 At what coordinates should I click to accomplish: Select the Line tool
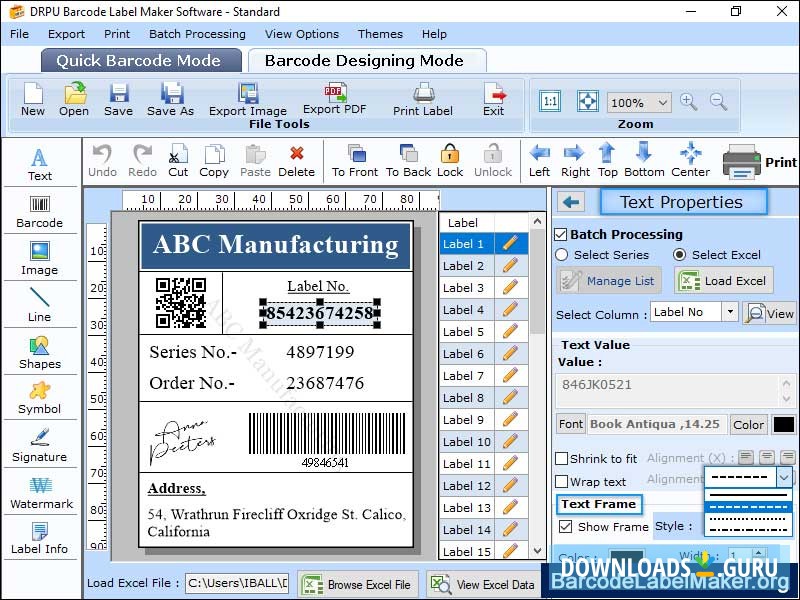(x=40, y=305)
